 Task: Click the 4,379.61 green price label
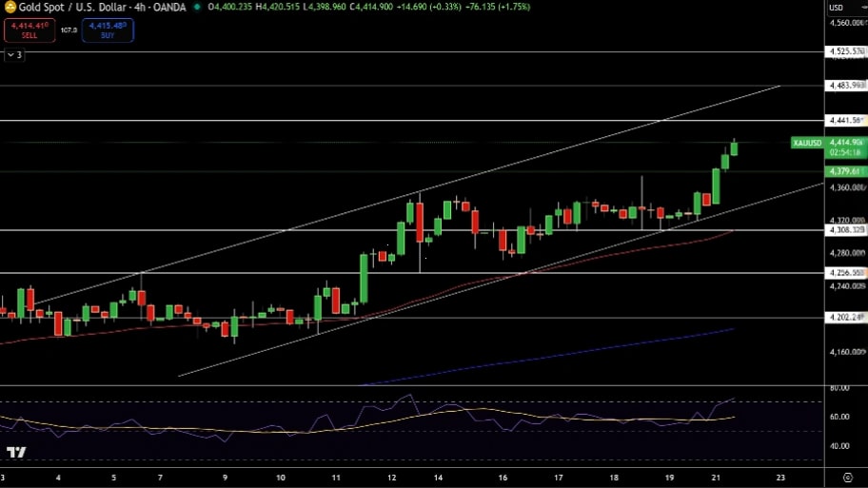(x=846, y=171)
